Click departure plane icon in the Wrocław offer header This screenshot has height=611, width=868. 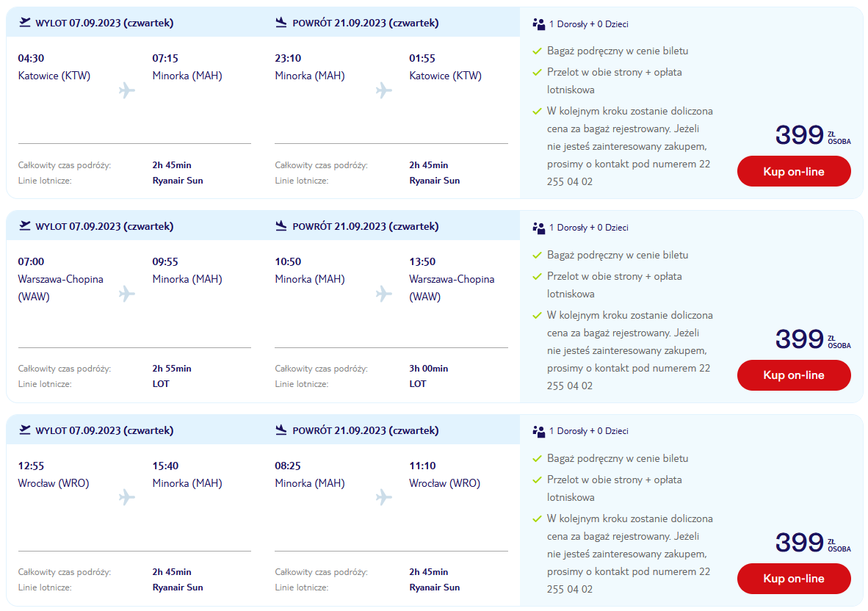(25, 430)
